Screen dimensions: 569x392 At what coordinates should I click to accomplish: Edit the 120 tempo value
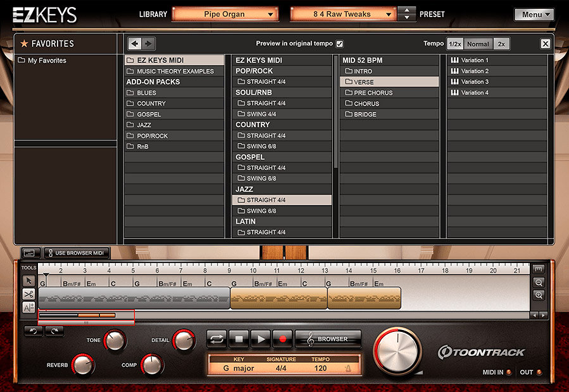point(320,369)
